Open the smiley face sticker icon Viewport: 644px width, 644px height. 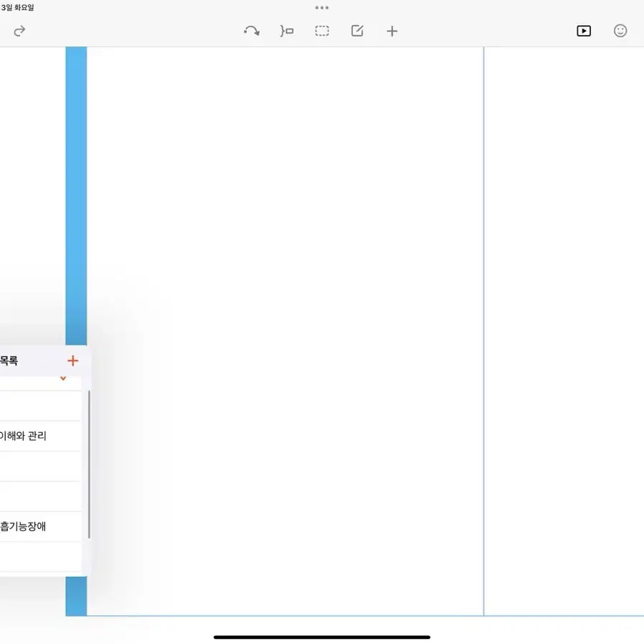point(620,31)
